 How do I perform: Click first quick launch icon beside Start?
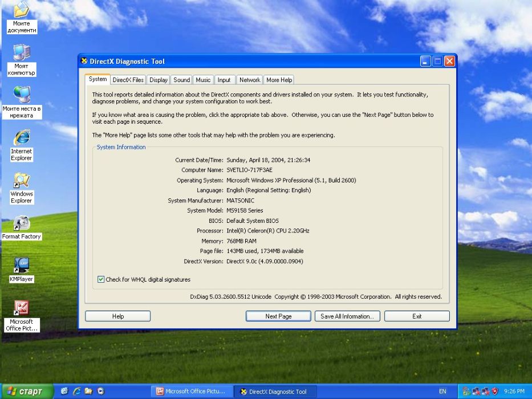(x=64, y=391)
